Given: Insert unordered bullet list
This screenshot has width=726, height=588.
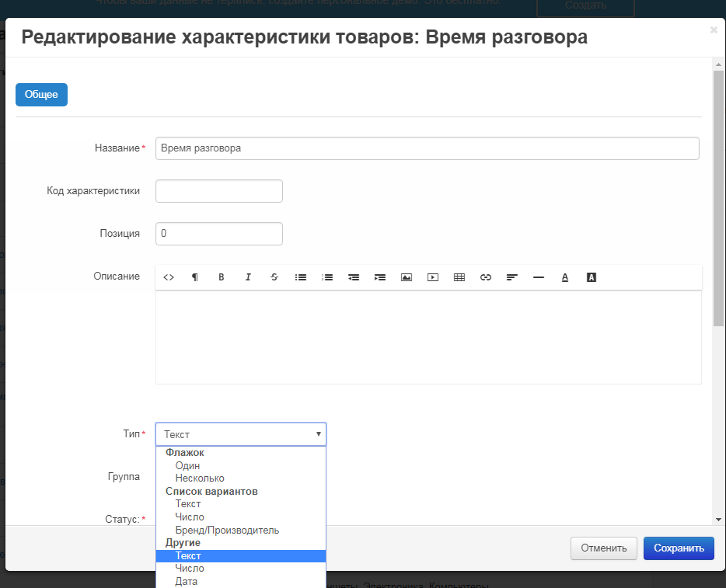Looking at the screenshot, I should tap(301, 277).
